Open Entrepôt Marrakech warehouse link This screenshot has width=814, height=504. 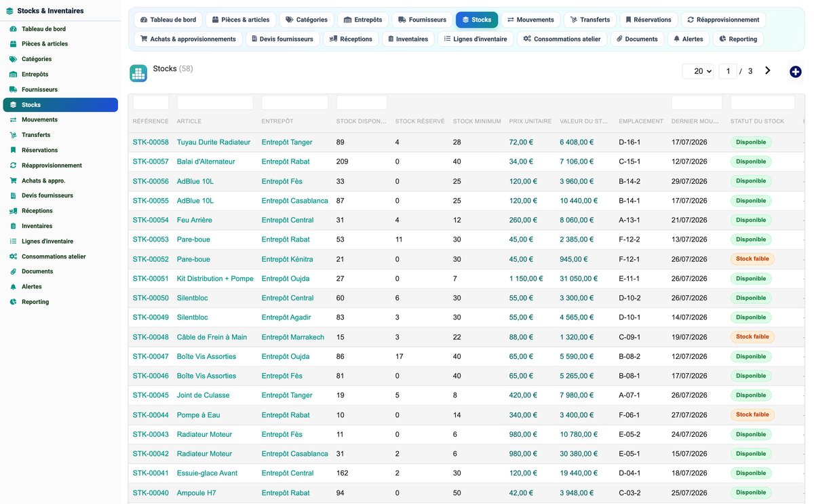tap(293, 337)
